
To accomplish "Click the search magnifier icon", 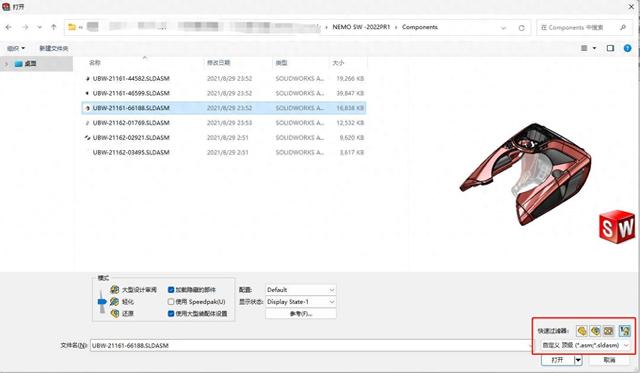I will click(x=623, y=27).
